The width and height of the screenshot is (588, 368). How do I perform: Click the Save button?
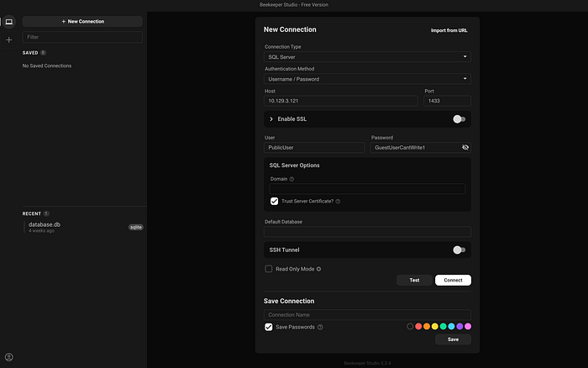[453, 339]
